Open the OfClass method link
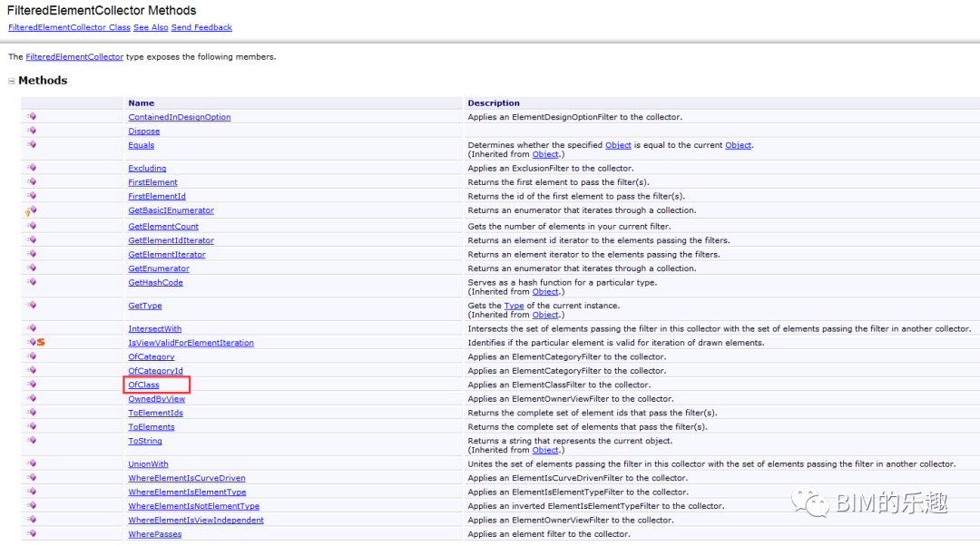The height and width of the screenshot is (546, 980). tap(143, 385)
